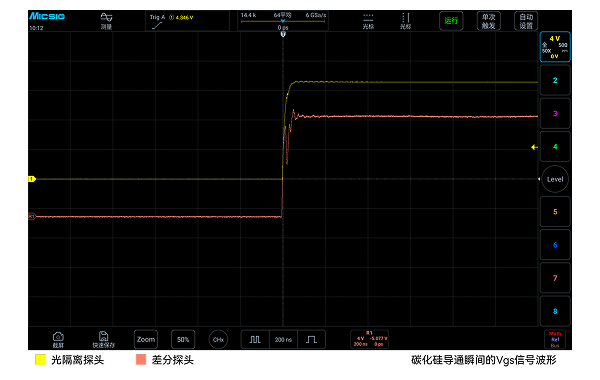Click the round CHx button
The height and width of the screenshot is (380, 600).
click(x=218, y=339)
